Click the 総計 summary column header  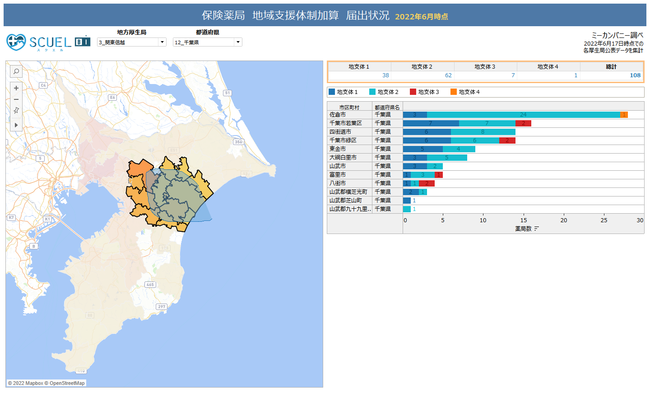tap(611, 67)
